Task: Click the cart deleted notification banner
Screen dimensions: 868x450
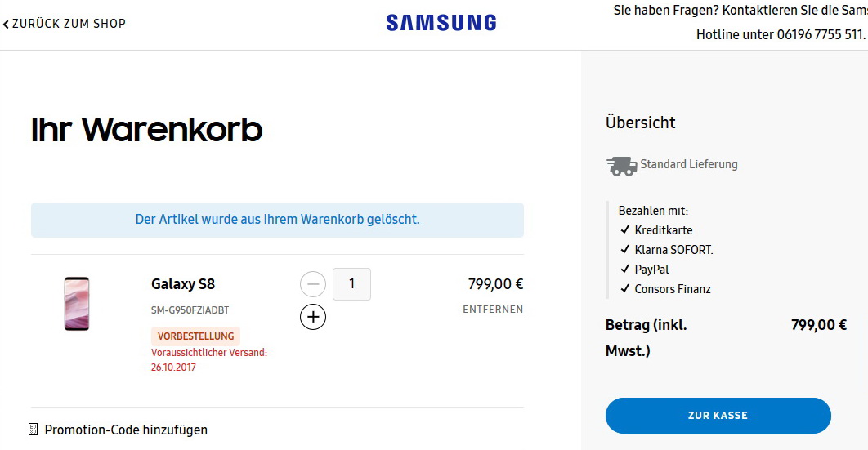Action: coord(277,220)
